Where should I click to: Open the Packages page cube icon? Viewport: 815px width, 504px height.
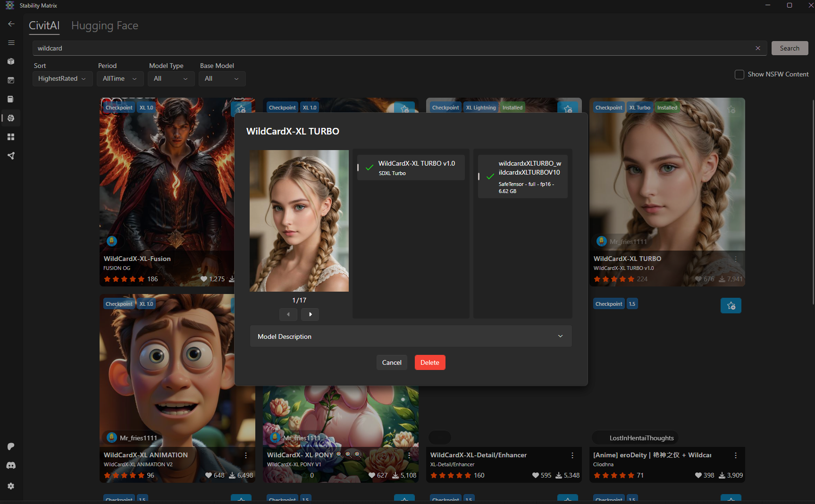11,61
